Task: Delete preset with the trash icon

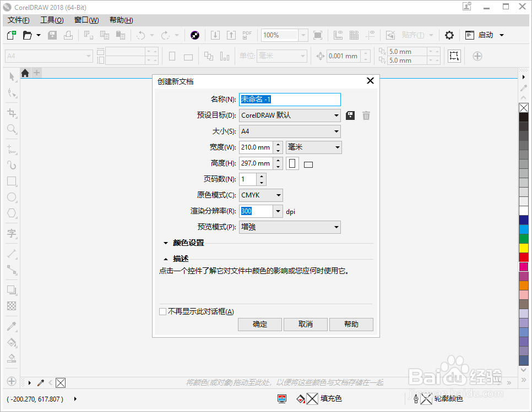Action: pyautogui.click(x=366, y=116)
